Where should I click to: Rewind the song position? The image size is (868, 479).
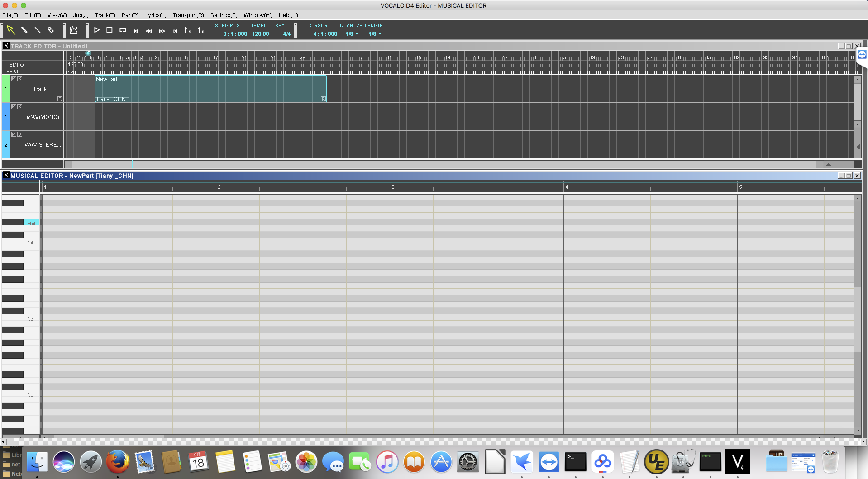[149, 31]
